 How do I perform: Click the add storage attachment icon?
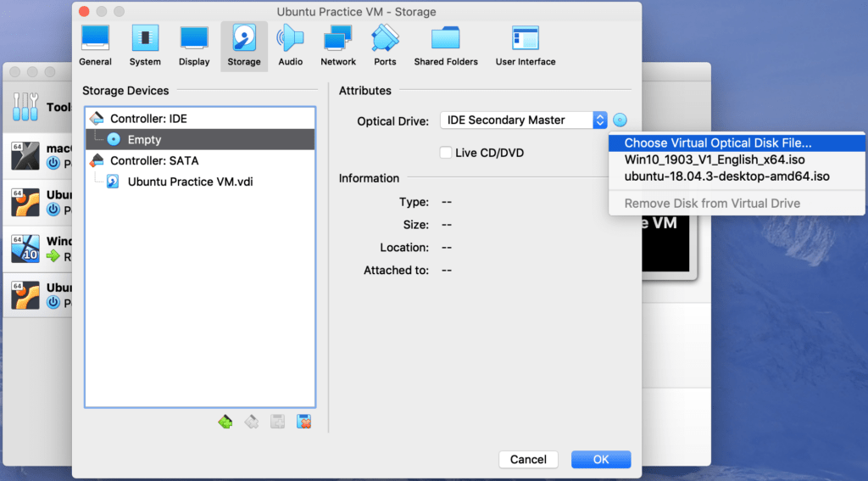[277, 422]
